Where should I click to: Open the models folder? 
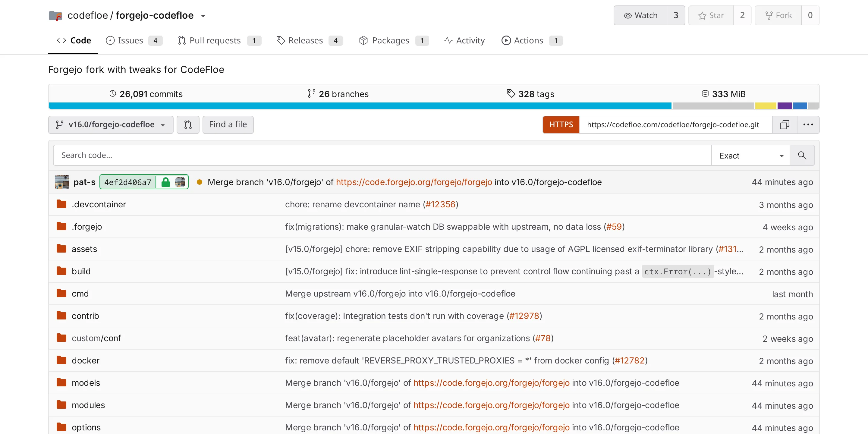pyautogui.click(x=86, y=383)
